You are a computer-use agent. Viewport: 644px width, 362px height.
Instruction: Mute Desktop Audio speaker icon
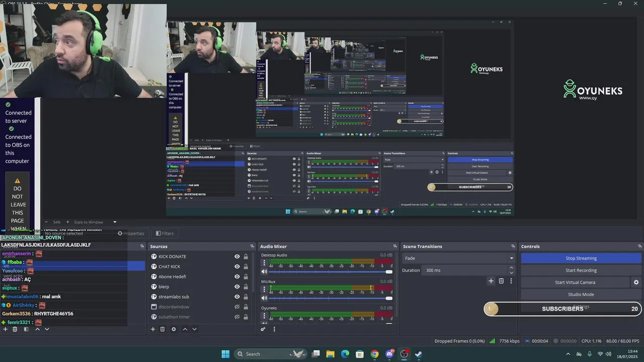click(264, 271)
